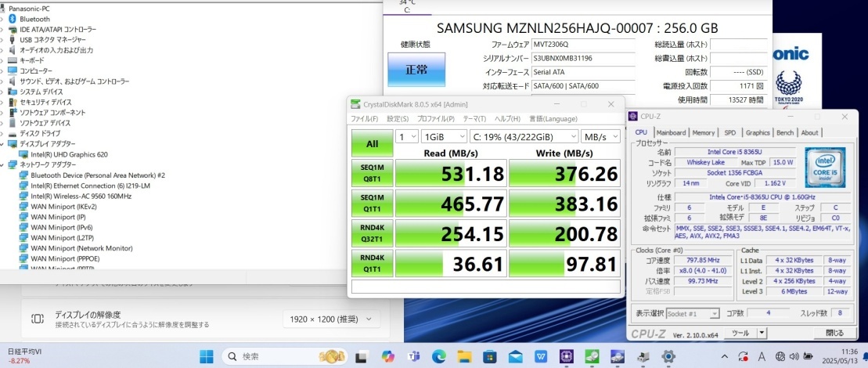The width and height of the screenshot is (868, 368).
Task: Open the Socket #1 selection dropdown
Action: click(x=693, y=314)
